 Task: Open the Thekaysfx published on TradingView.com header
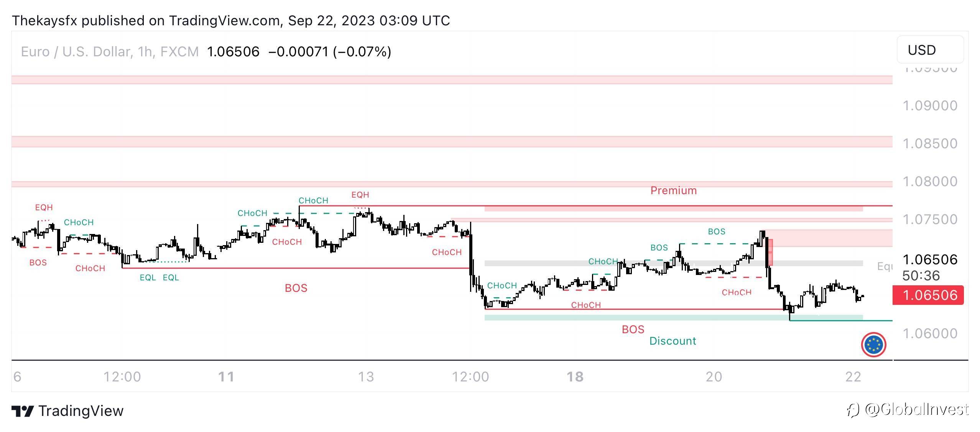[x=231, y=20]
